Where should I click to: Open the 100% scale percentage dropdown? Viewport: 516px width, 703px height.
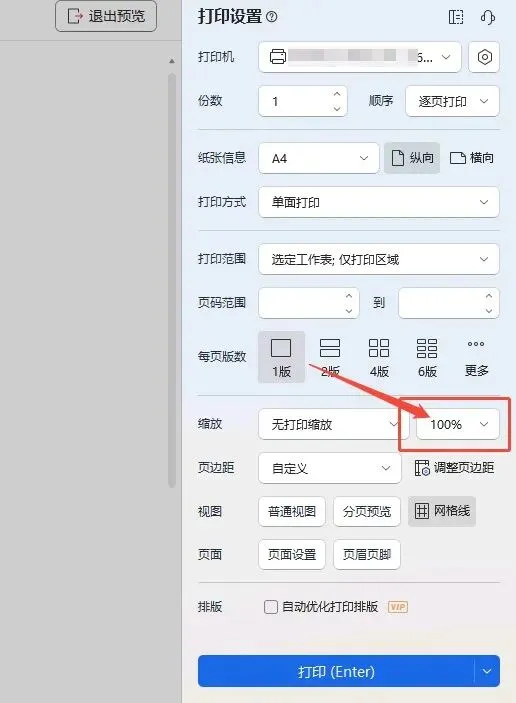click(x=458, y=424)
